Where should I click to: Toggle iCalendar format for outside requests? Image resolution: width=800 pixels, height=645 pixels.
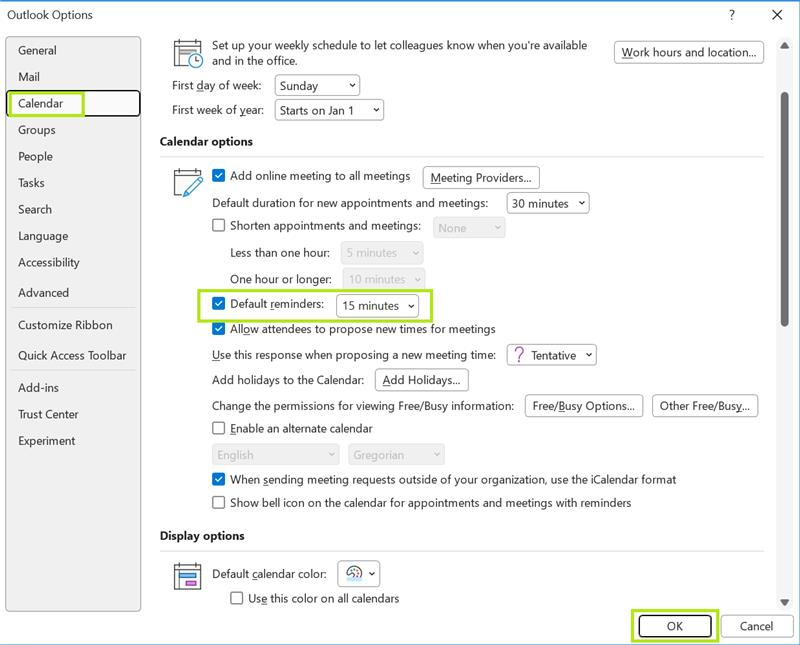[218, 479]
